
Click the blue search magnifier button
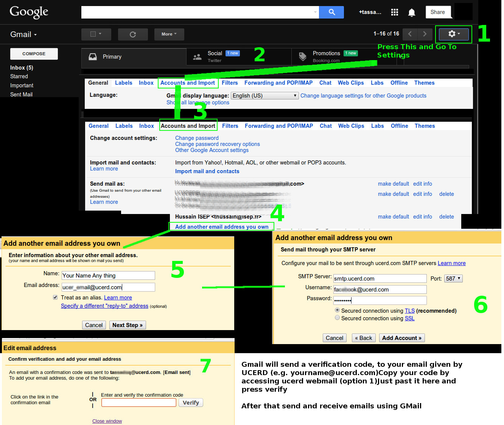coord(331,12)
